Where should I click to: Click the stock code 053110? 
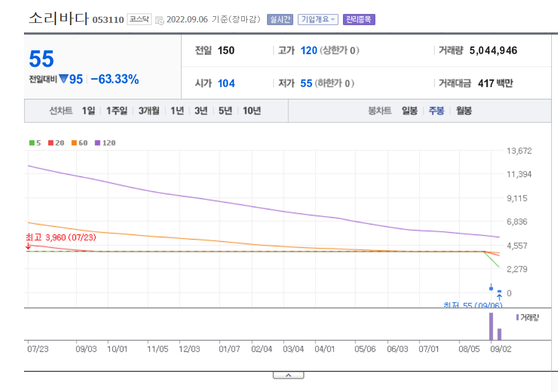click(x=108, y=20)
